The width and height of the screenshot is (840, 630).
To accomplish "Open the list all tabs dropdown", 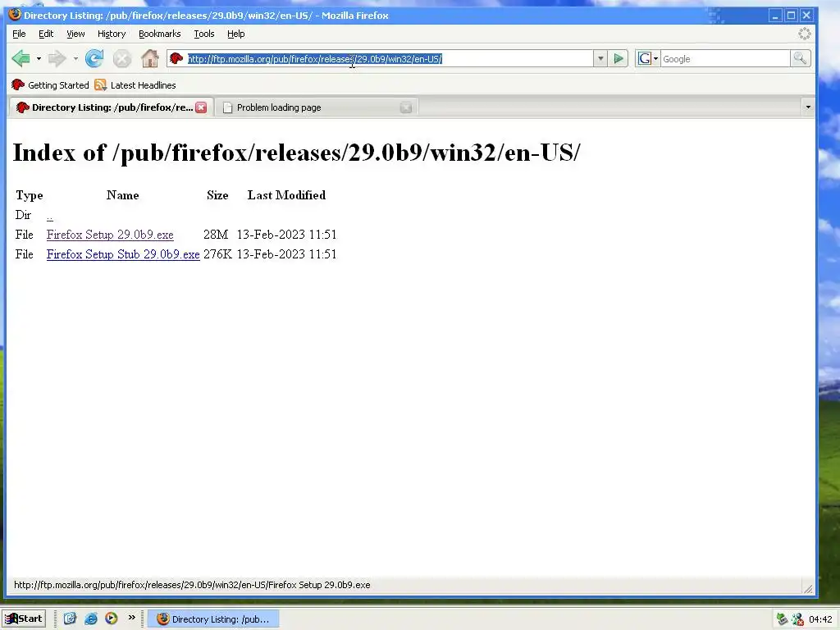I will 808,107.
